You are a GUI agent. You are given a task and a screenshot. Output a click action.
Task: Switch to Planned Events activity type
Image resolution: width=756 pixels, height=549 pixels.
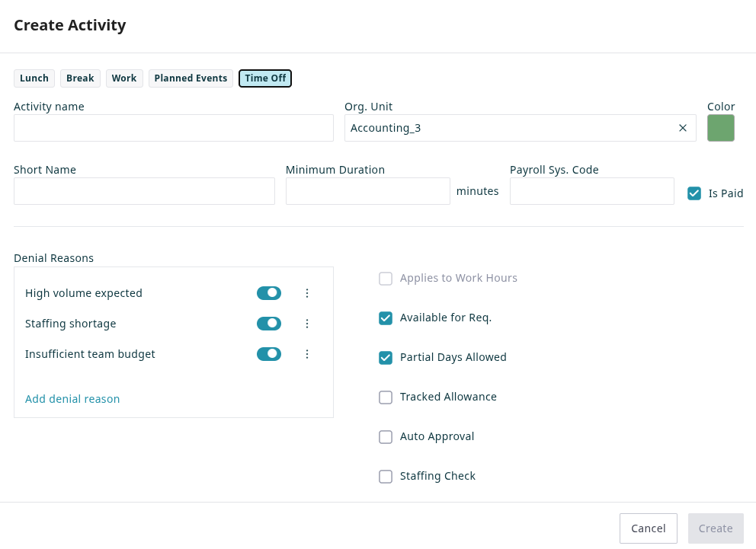tap(191, 78)
